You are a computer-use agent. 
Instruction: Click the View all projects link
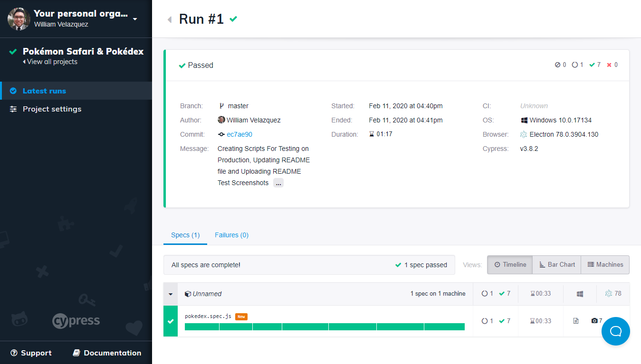click(50, 62)
